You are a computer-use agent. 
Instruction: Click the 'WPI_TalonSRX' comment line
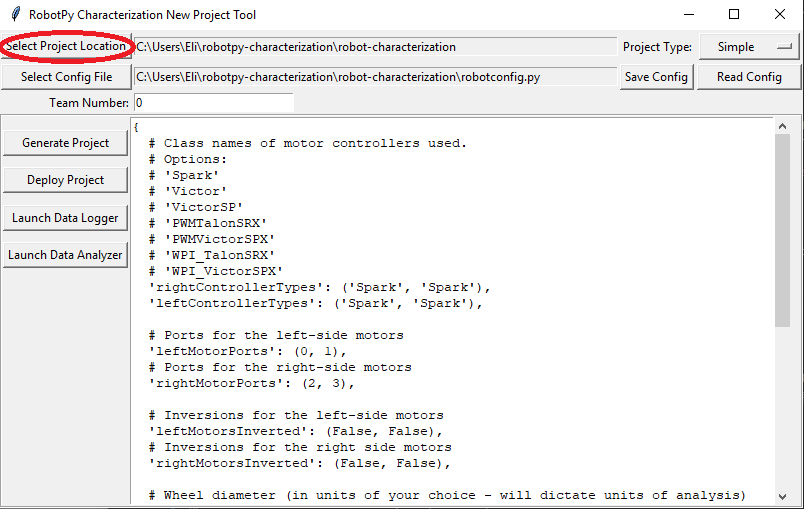(x=212, y=255)
